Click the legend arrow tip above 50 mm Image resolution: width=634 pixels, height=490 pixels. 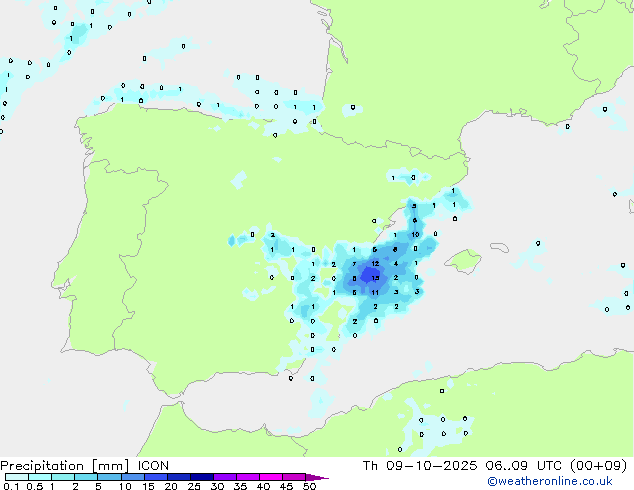pyautogui.click(x=317, y=477)
